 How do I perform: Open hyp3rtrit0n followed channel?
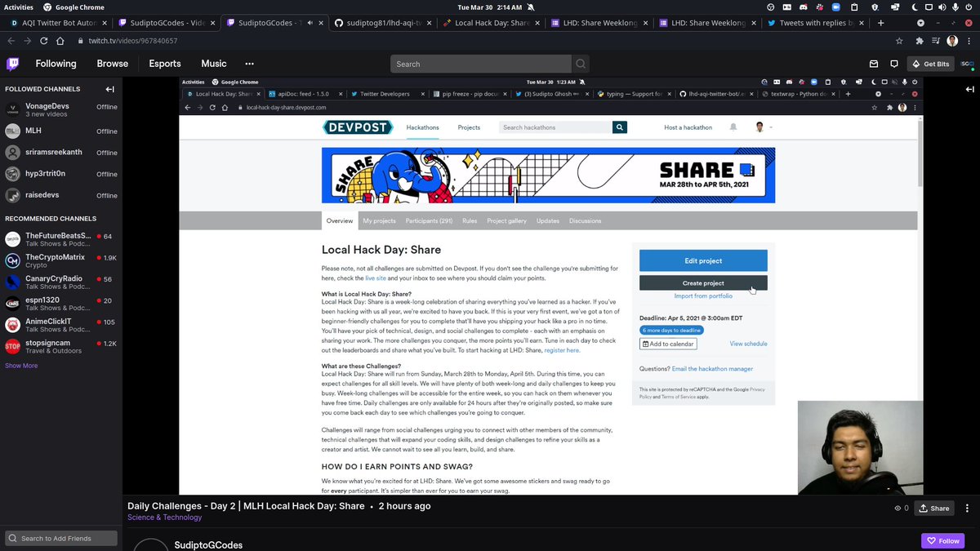click(x=61, y=174)
